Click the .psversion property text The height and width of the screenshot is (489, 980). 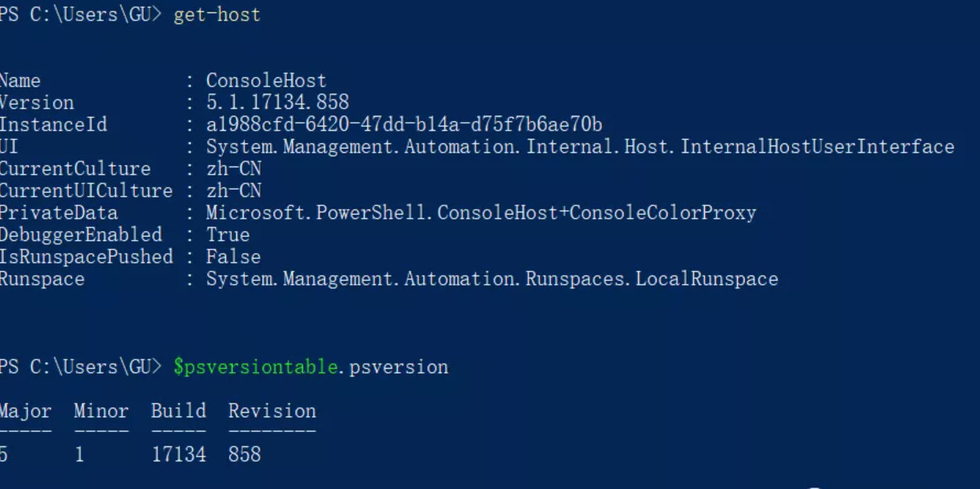tap(393, 366)
